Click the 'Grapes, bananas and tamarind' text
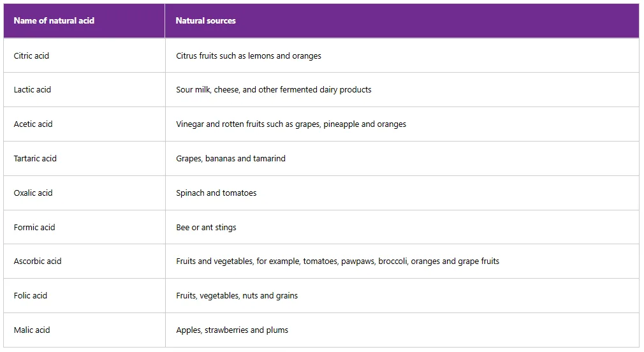Image resolution: width=644 pixels, height=352 pixels. pos(231,159)
